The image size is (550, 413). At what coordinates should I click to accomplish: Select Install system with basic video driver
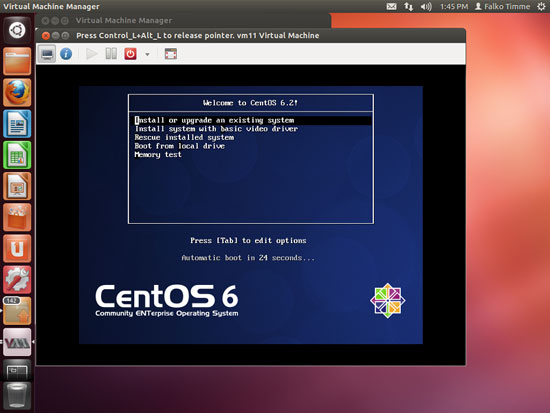[216, 129]
